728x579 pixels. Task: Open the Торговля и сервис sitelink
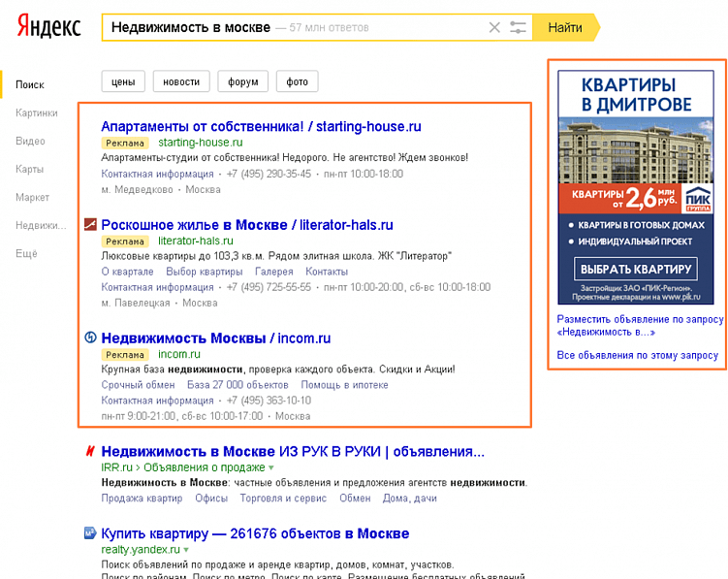click(x=283, y=499)
